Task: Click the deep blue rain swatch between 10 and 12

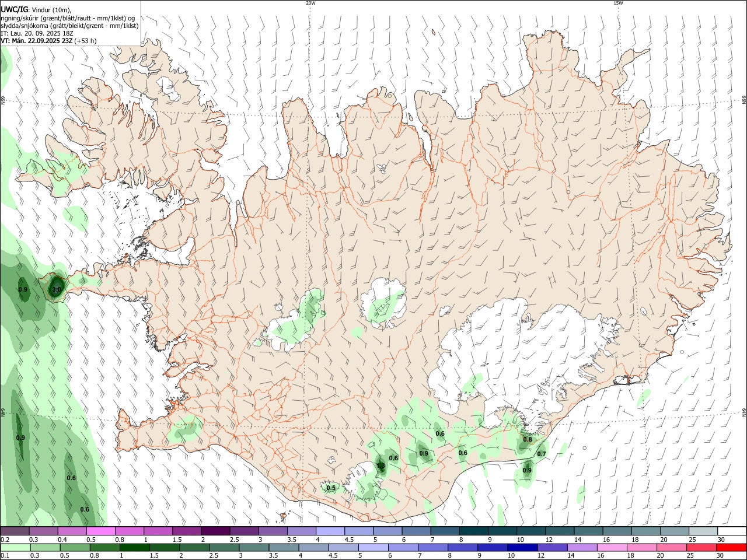Action: 522,547
